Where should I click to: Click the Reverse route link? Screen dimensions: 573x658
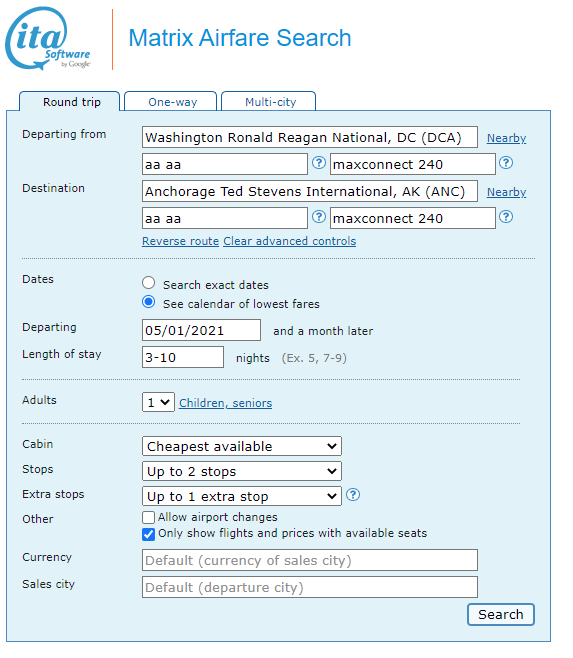point(181,241)
